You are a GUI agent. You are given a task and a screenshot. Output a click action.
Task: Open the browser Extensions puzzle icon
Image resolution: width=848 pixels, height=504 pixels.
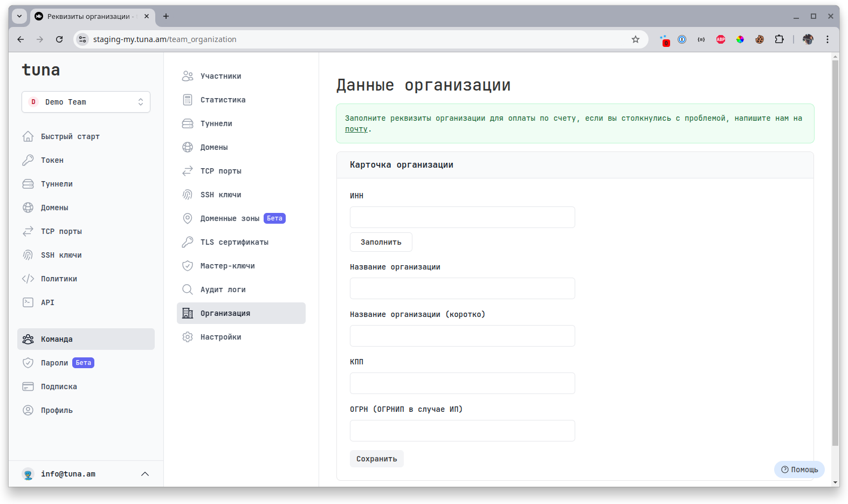click(779, 39)
